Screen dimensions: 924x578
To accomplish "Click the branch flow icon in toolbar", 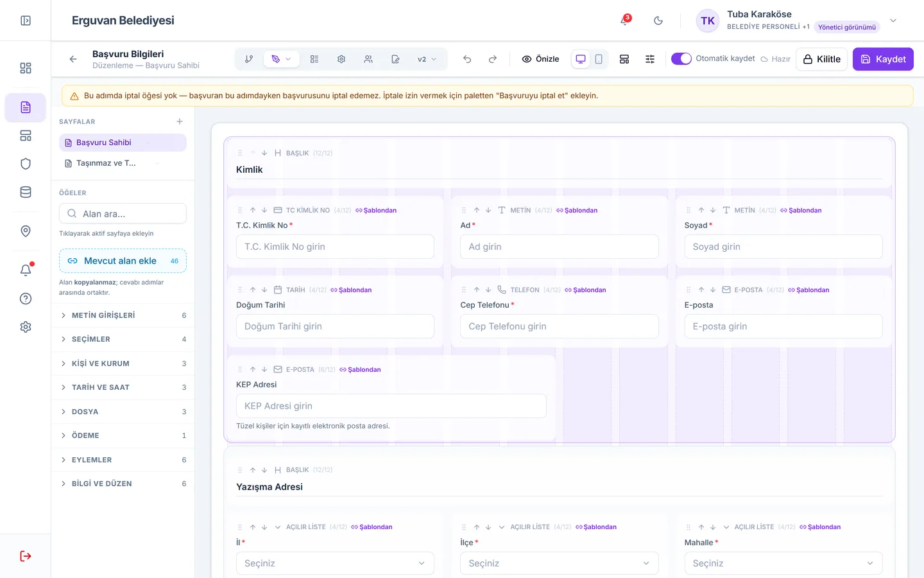I will (249, 59).
